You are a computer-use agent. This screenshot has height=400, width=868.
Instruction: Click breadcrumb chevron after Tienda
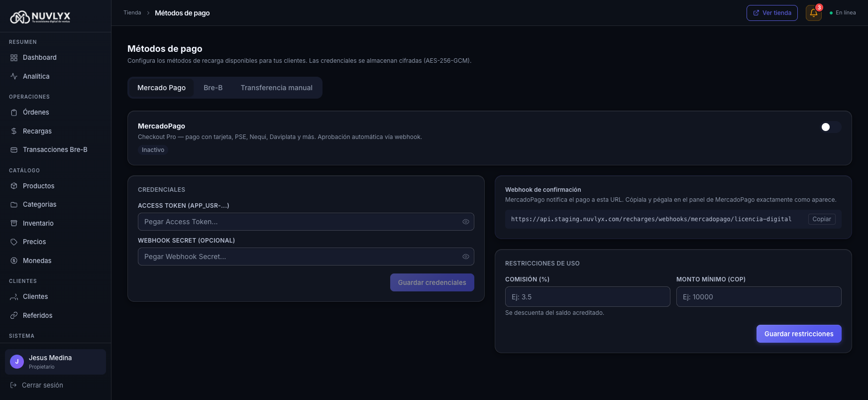[148, 13]
